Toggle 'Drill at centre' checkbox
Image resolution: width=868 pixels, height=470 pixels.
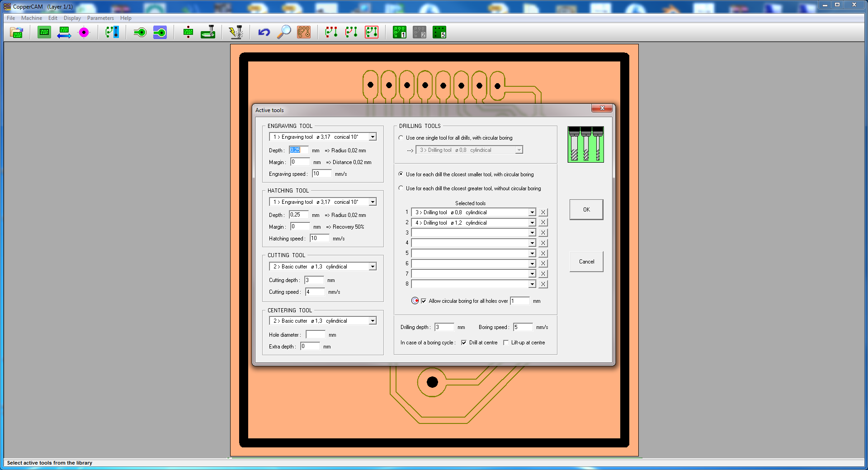pos(464,343)
